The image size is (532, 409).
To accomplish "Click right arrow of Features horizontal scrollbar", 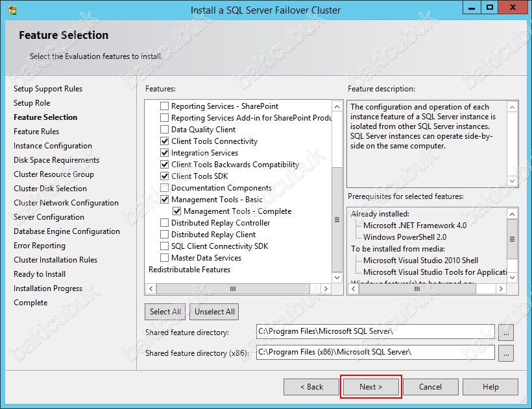I will coord(326,288).
